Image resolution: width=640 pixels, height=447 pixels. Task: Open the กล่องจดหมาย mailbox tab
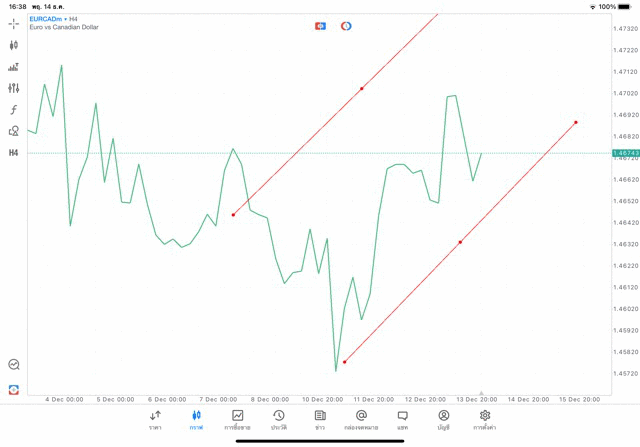click(361, 420)
